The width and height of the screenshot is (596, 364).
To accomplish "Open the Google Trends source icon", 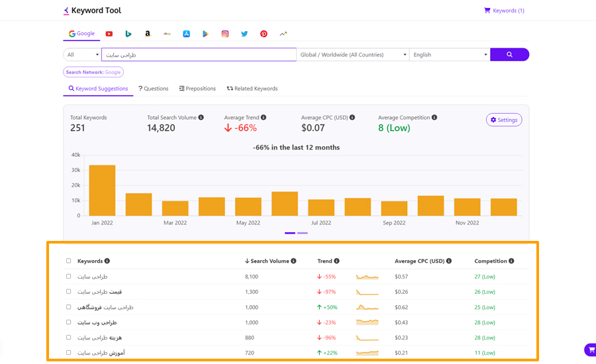I will [283, 34].
